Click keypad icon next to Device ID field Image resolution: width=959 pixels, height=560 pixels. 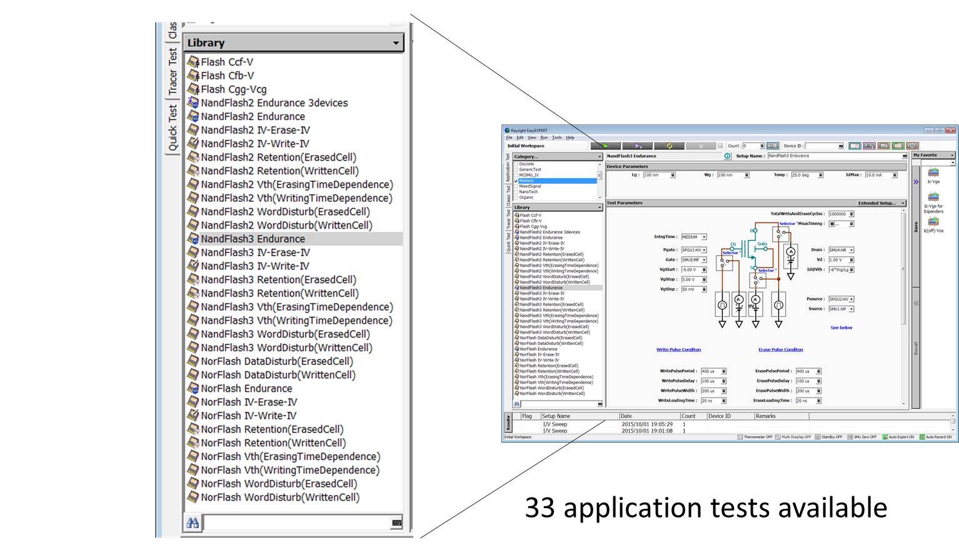coord(841,146)
